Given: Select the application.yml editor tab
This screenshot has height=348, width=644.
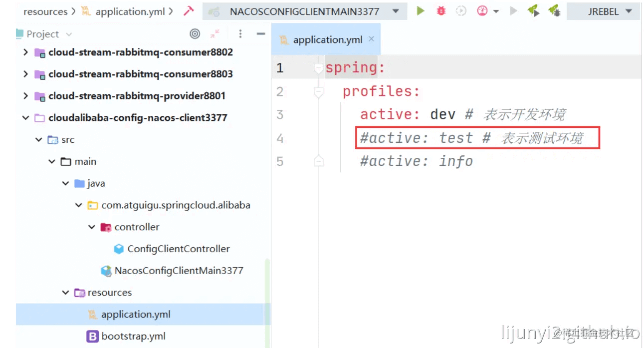Looking at the screenshot, I should click(327, 40).
